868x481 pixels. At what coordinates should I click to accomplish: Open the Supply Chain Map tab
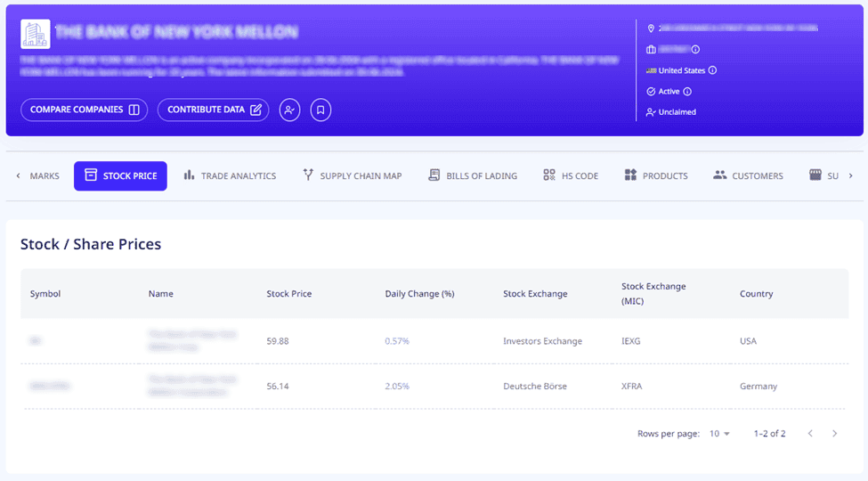(352, 175)
